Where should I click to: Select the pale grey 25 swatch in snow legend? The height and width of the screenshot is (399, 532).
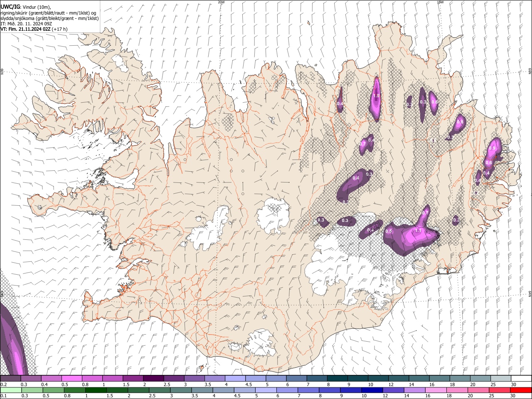(x=501, y=379)
